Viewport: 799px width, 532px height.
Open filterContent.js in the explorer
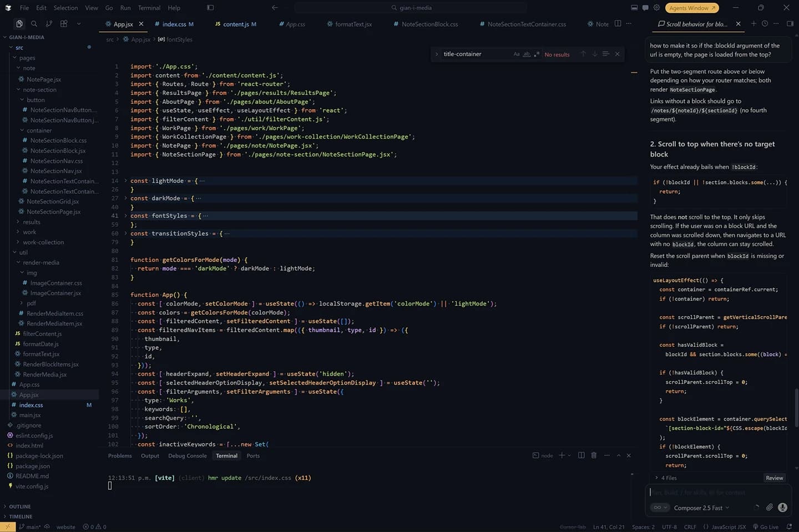tap(42, 333)
